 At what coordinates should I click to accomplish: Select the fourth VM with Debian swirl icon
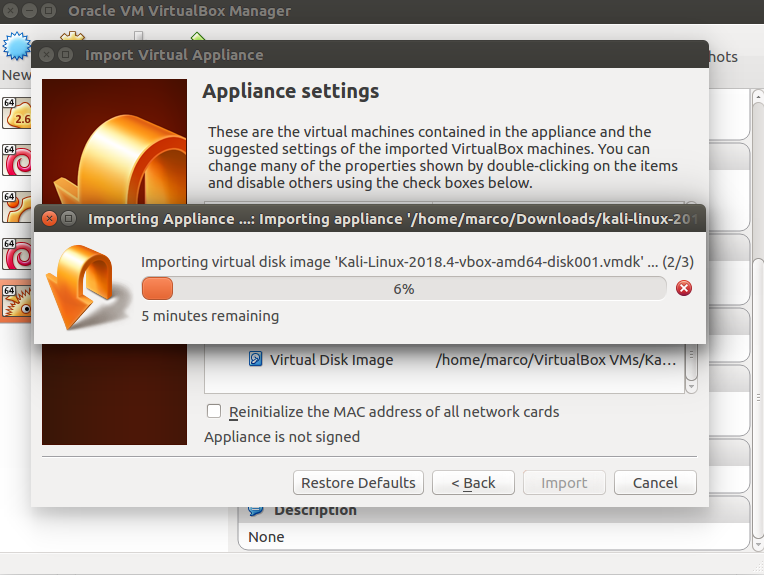17,253
